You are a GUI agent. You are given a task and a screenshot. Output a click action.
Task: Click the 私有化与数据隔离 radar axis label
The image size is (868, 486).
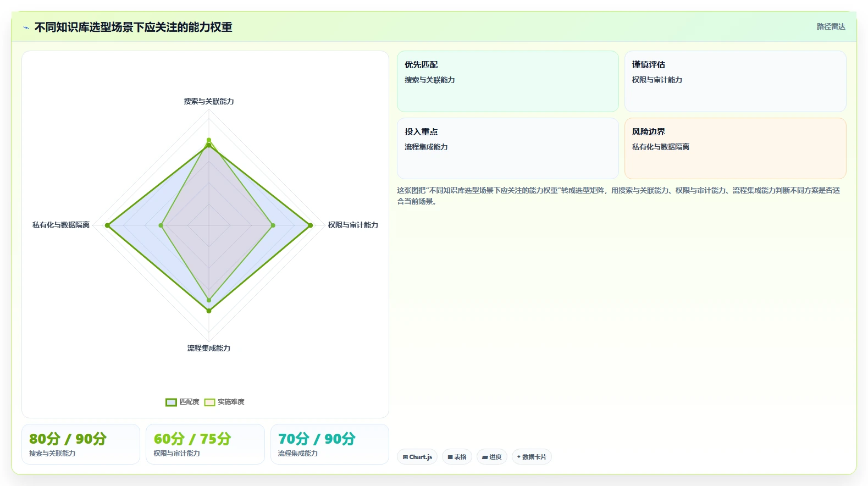click(x=61, y=225)
